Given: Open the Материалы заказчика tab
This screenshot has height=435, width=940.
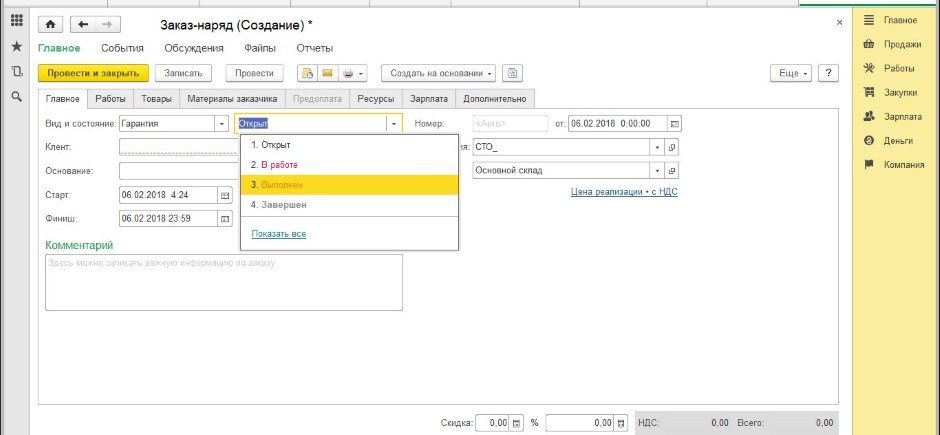Looking at the screenshot, I should tap(234, 99).
